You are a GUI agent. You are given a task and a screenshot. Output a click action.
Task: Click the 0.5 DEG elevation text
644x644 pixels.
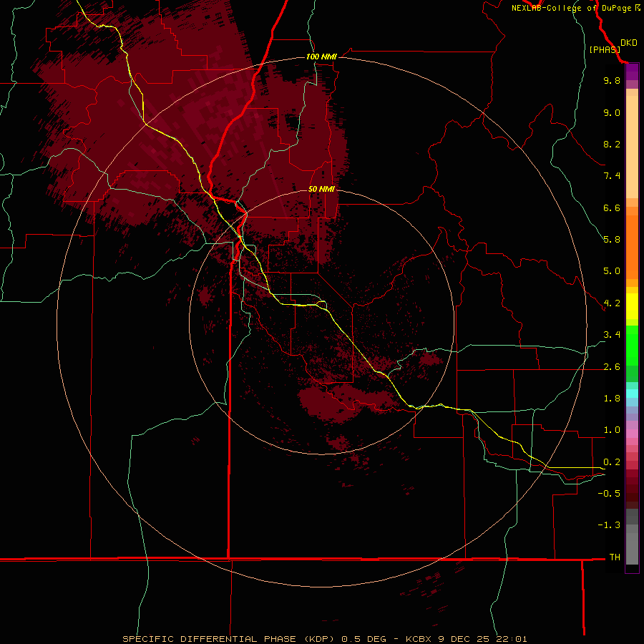(364, 639)
